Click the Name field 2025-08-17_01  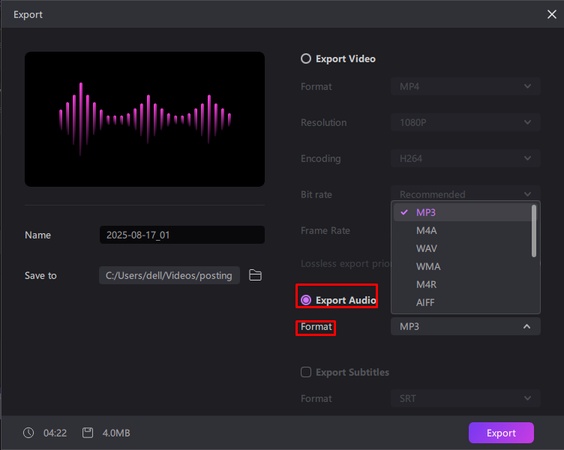tap(182, 235)
